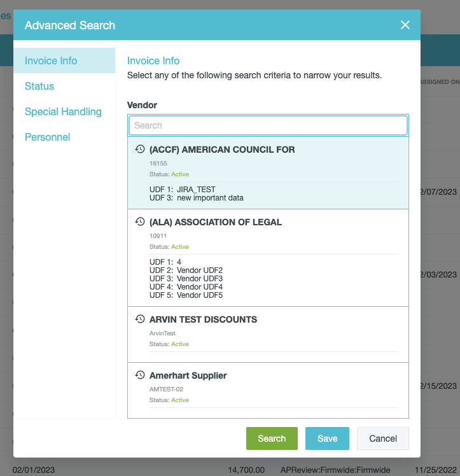Open the Invoice Info tab
The width and height of the screenshot is (460, 476).
pyautogui.click(x=51, y=61)
